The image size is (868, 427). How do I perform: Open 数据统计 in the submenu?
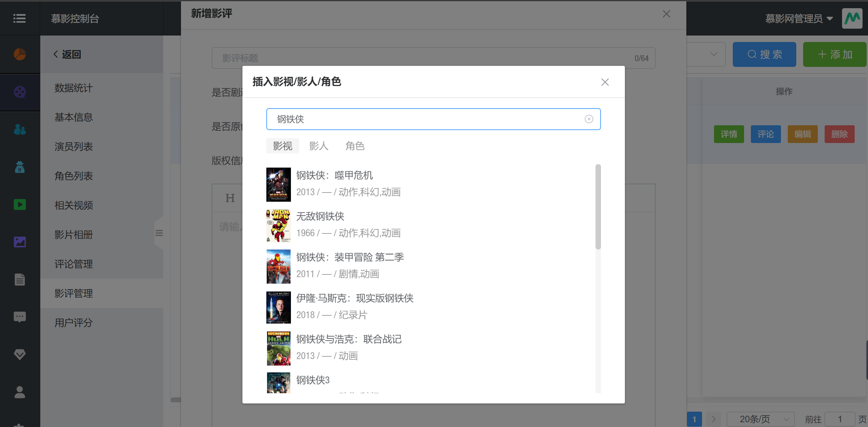click(102, 88)
